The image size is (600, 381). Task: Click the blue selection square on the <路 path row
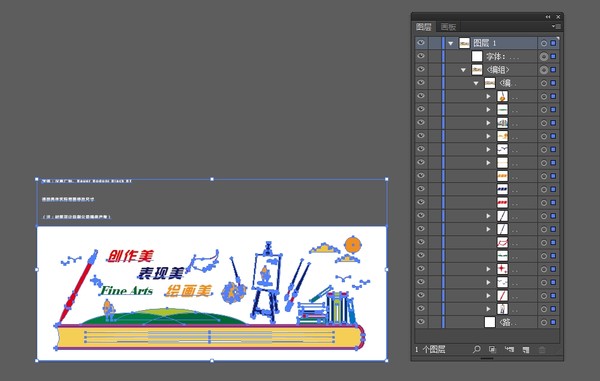pyautogui.click(x=553, y=322)
